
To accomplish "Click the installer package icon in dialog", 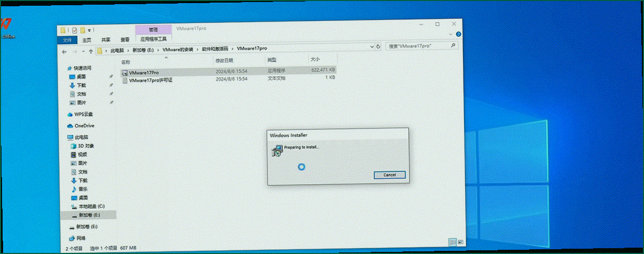I will click(x=277, y=151).
